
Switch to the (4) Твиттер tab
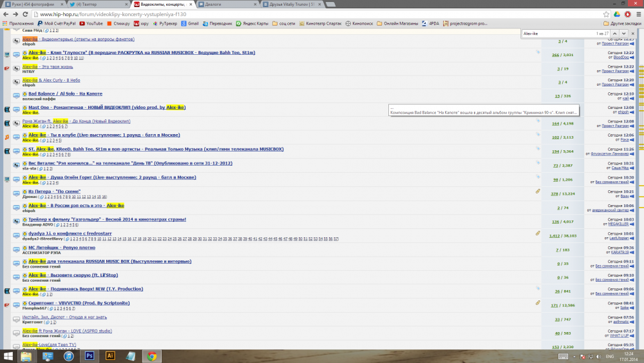97,4
